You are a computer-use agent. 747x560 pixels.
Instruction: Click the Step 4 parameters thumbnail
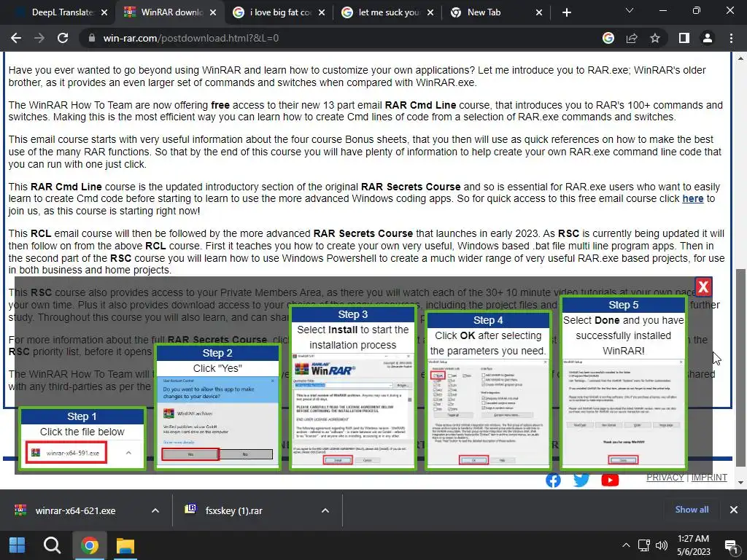(488, 391)
